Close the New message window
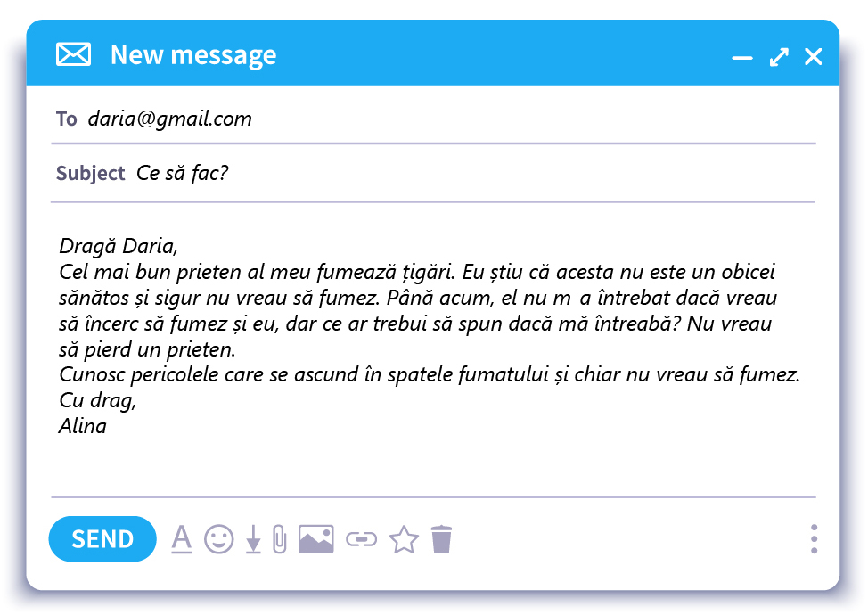 click(814, 56)
